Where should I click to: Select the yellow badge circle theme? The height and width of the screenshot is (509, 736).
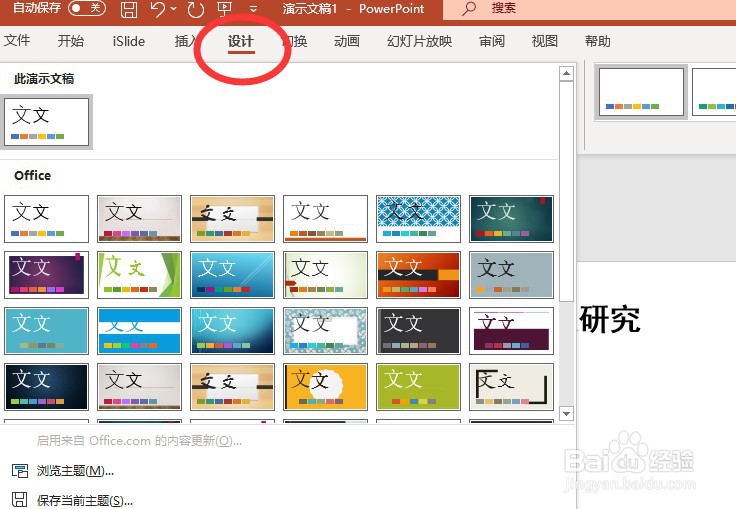[325, 386]
